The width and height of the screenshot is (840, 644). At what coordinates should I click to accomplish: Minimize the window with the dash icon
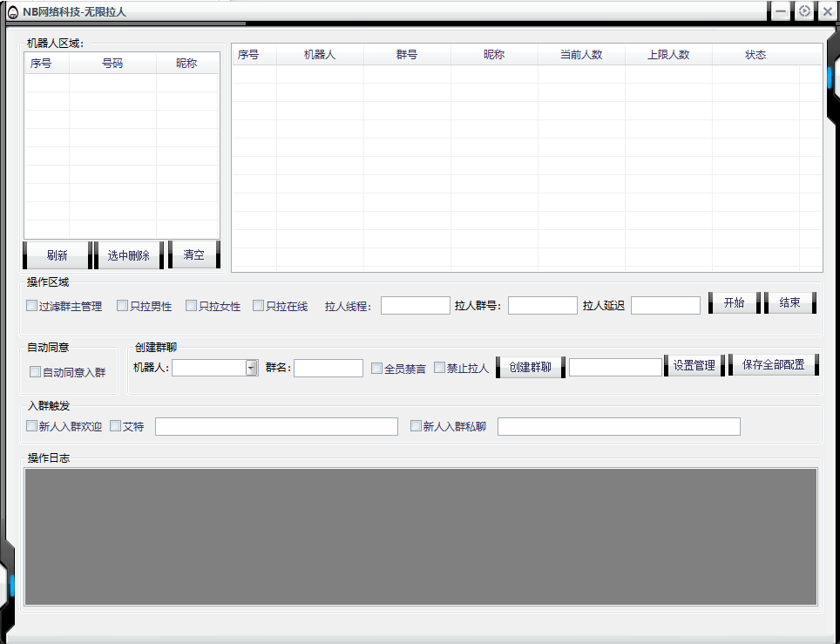[781, 11]
